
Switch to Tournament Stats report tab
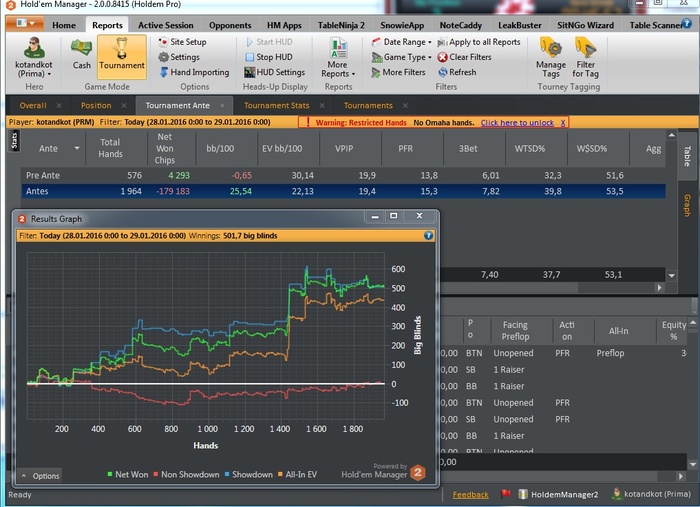(x=276, y=106)
